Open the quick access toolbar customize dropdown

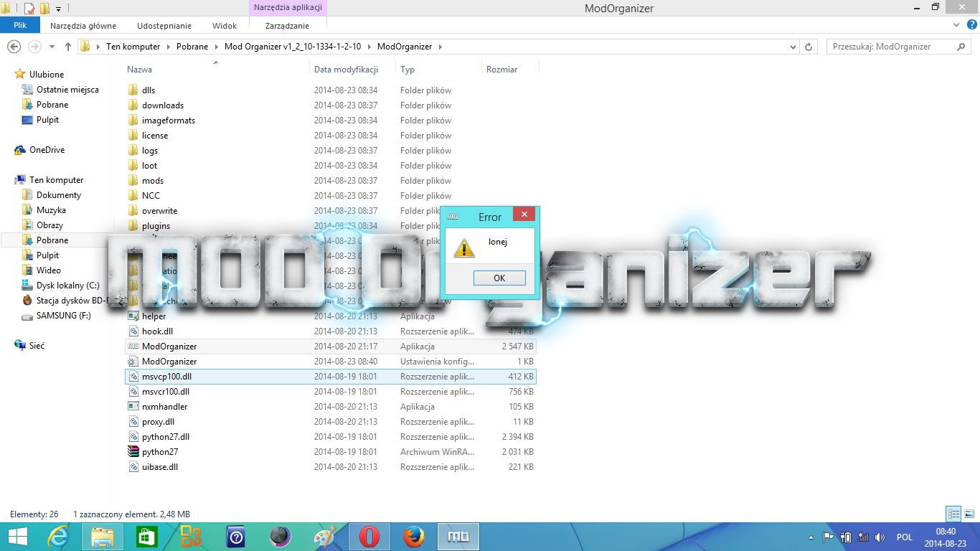58,9
